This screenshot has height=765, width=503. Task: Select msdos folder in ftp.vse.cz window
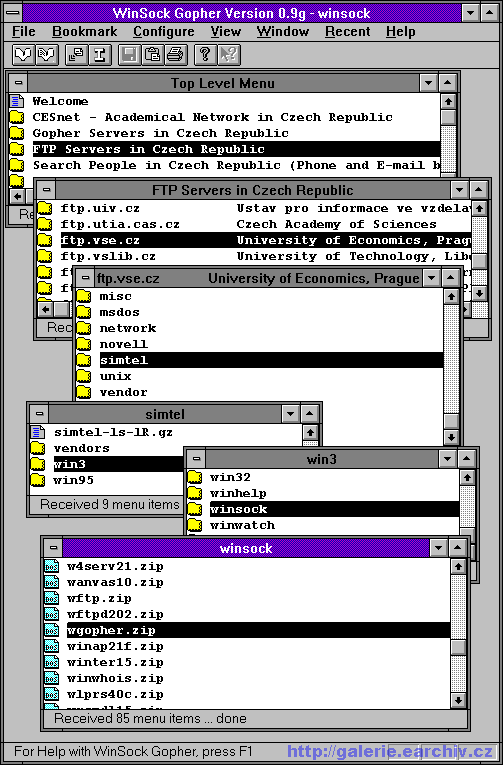[x=120, y=313]
